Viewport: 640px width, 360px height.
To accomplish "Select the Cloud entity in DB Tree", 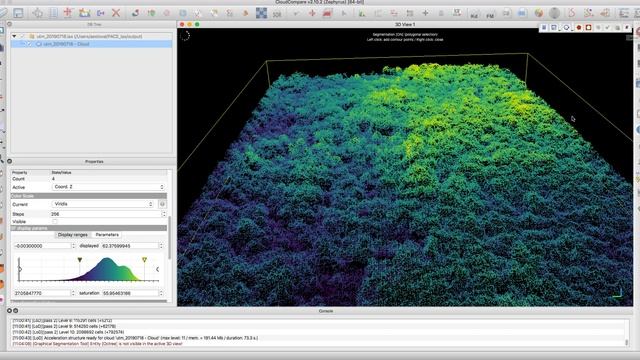I will [91, 44].
